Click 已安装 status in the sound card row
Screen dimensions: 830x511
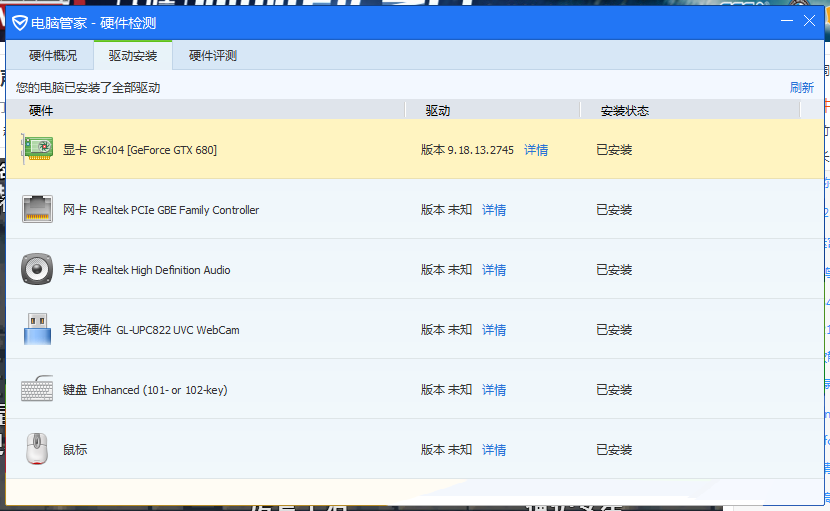[x=614, y=270]
